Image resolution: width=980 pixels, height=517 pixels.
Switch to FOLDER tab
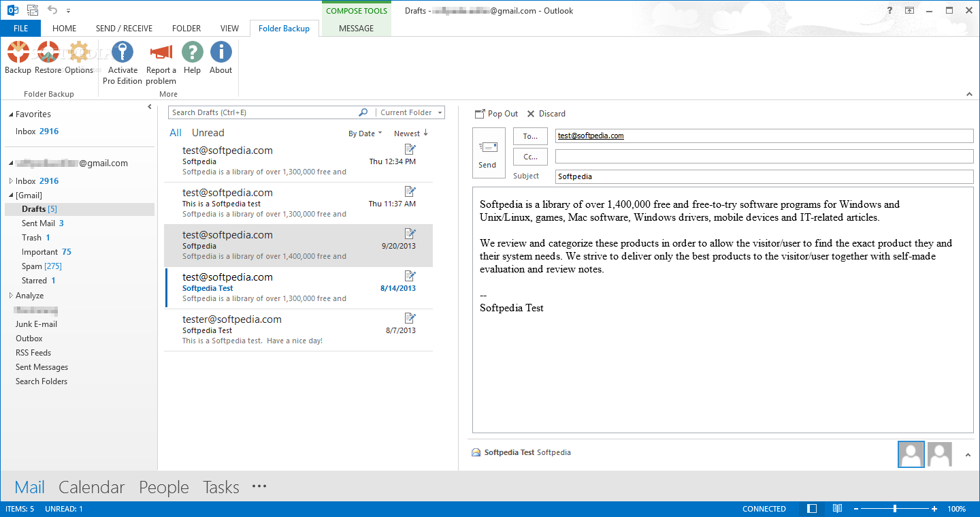(186, 28)
